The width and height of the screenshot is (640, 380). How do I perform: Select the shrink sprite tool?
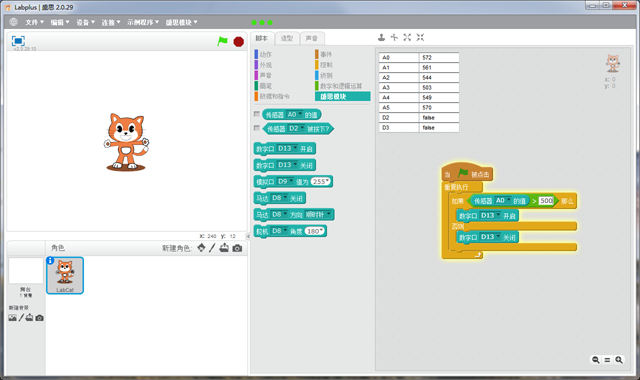pos(420,38)
